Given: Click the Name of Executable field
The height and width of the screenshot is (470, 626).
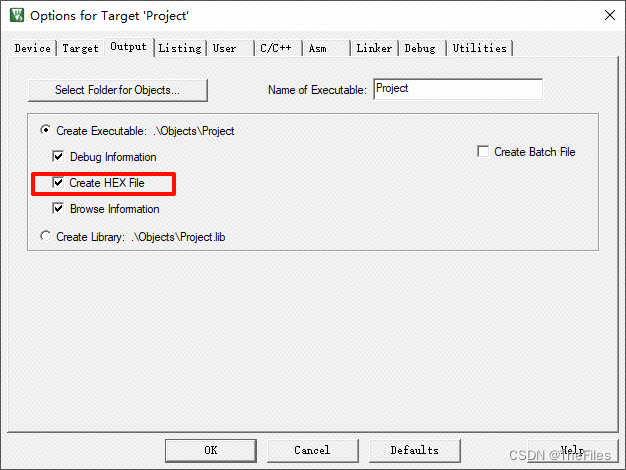Looking at the screenshot, I should [458, 89].
